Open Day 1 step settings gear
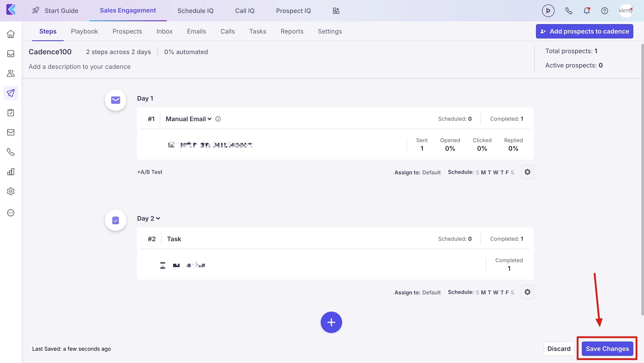The image size is (644, 363). coord(527,172)
